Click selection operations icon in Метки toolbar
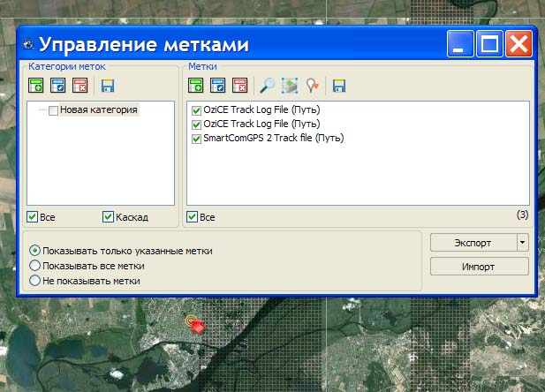545x392 pixels. (x=290, y=86)
